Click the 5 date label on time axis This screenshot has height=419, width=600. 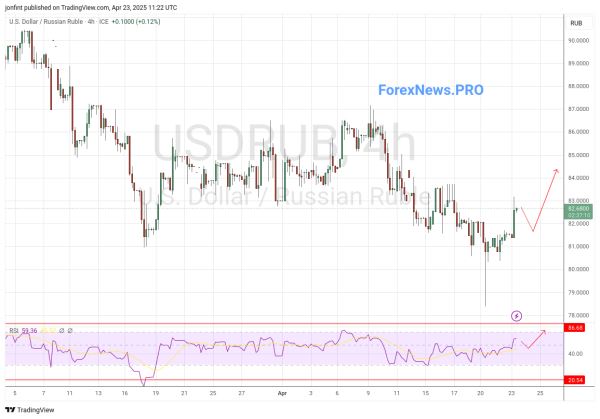(15, 393)
